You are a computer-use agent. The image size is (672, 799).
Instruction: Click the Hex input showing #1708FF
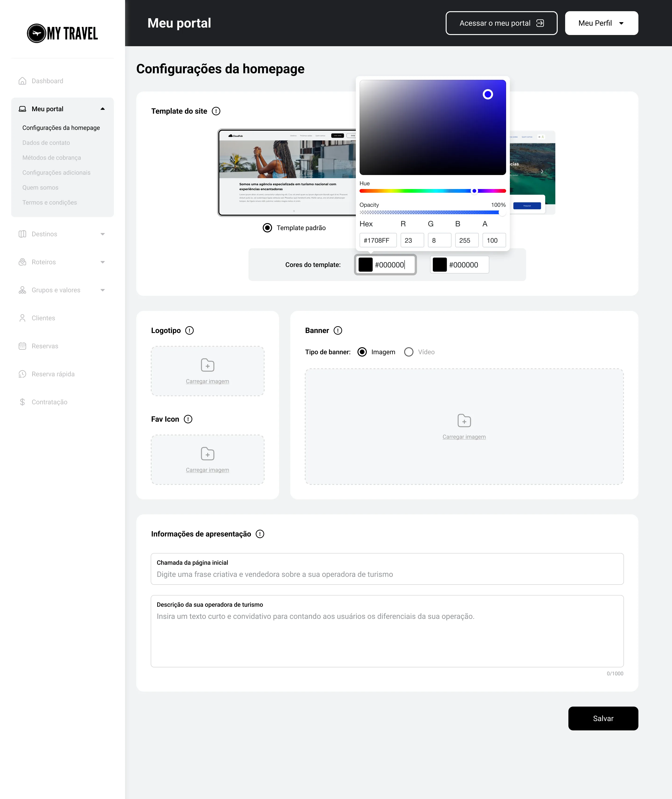coord(378,240)
